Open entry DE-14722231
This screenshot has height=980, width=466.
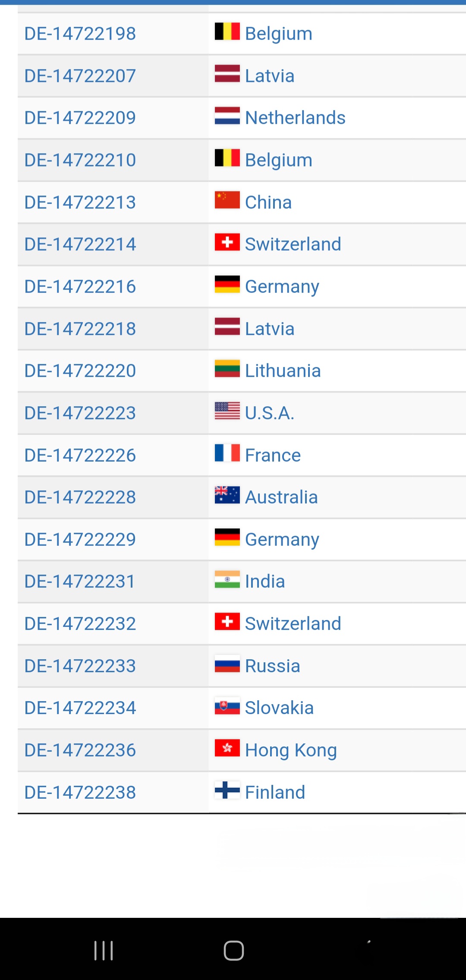coord(79,582)
